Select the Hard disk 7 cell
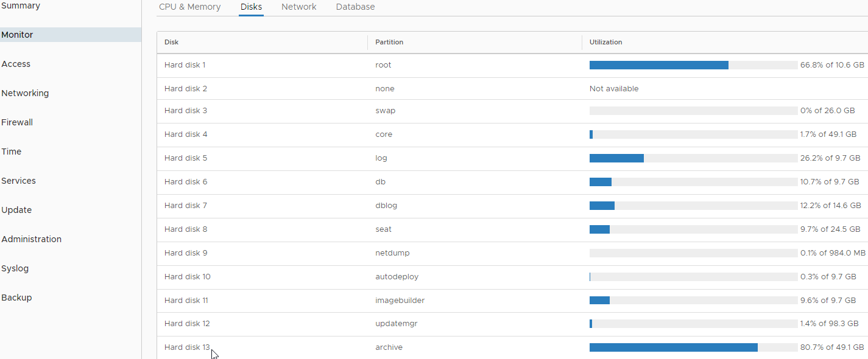 tap(186, 205)
